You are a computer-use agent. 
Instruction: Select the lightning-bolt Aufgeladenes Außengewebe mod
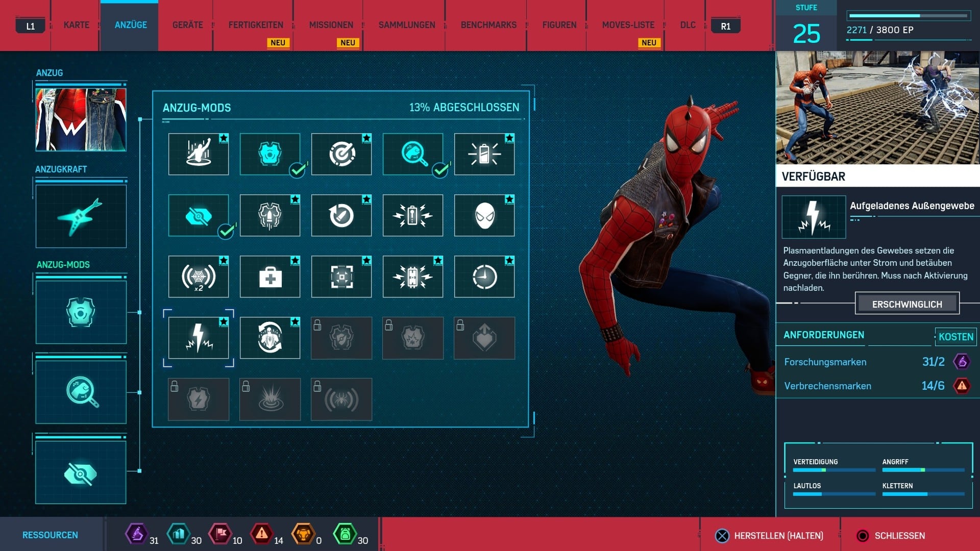(199, 338)
